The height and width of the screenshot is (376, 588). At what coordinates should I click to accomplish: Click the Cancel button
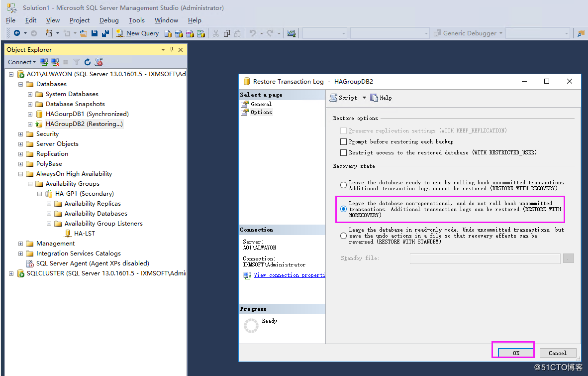(557, 353)
